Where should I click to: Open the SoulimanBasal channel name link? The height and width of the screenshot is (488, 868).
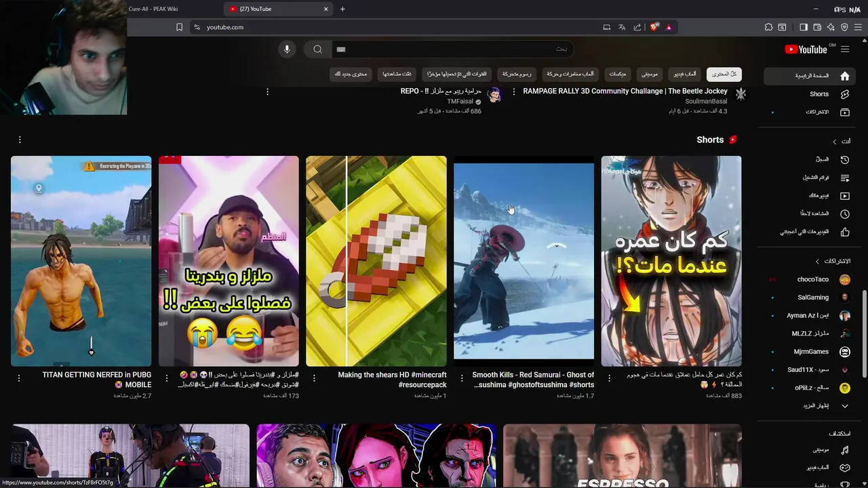(x=706, y=102)
